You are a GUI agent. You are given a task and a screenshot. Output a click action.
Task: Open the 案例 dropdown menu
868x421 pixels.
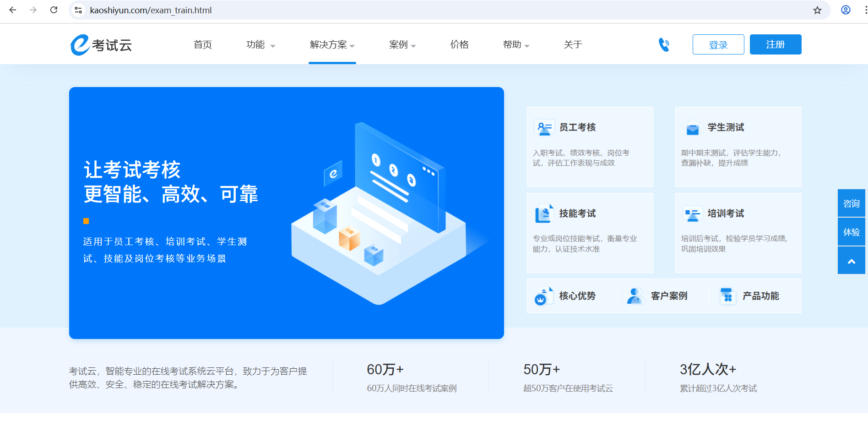[402, 45]
